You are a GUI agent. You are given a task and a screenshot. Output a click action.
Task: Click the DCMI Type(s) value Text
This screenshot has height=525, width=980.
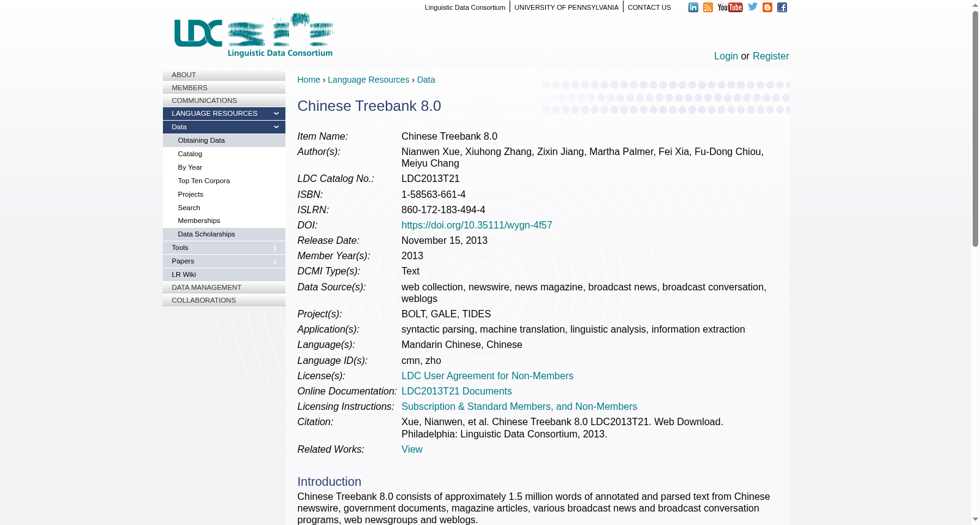click(410, 271)
